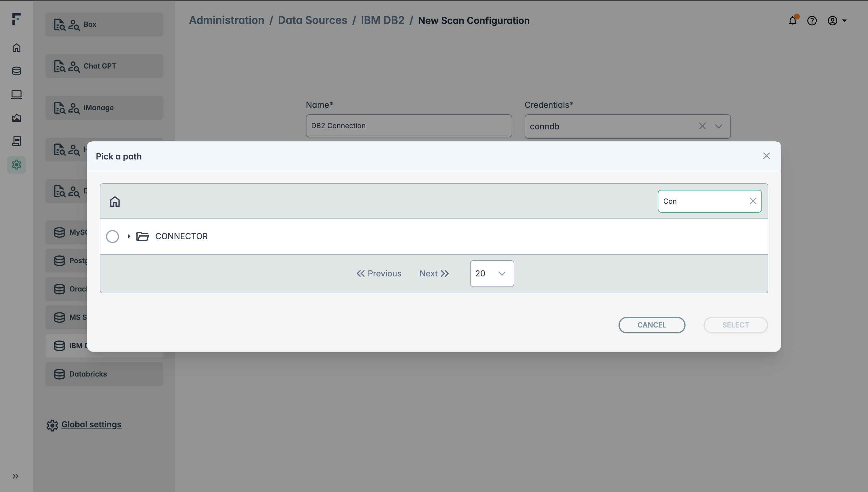Clear the Con search filter text
868x492 pixels.
pyautogui.click(x=753, y=201)
